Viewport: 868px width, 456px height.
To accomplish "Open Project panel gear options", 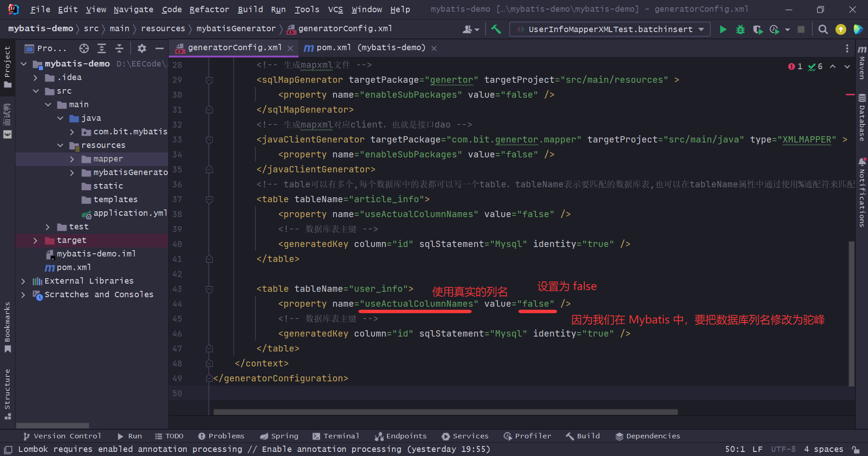I will [x=142, y=48].
